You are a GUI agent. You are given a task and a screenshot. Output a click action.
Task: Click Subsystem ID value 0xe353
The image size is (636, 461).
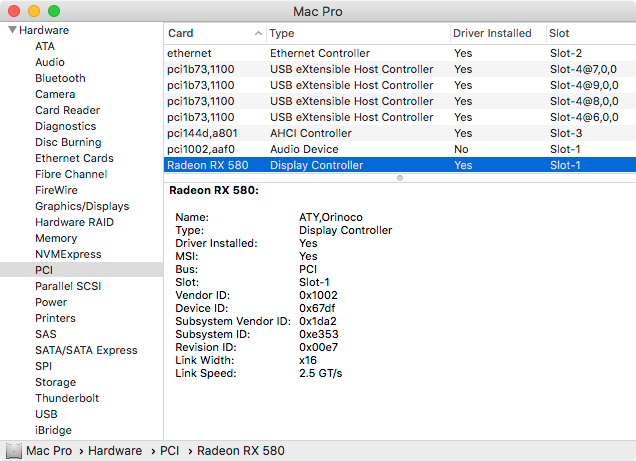(319, 334)
